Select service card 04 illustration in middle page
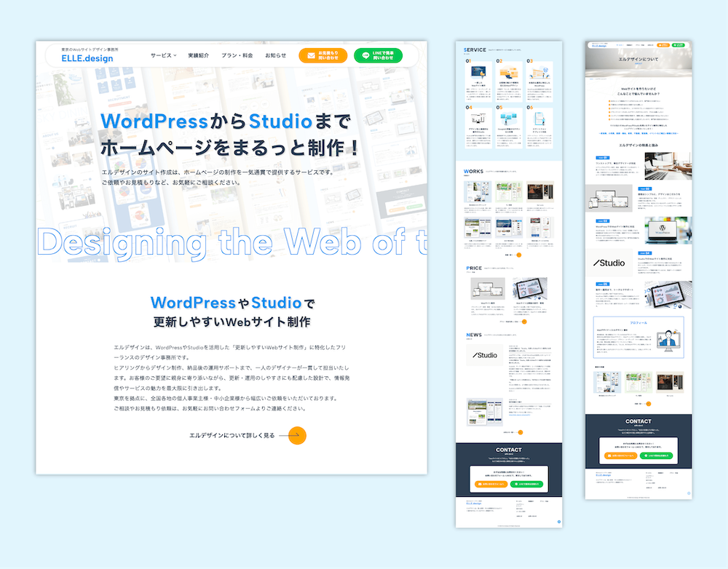This screenshot has height=569, width=728. pyautogui.click(x=479, y=119)
